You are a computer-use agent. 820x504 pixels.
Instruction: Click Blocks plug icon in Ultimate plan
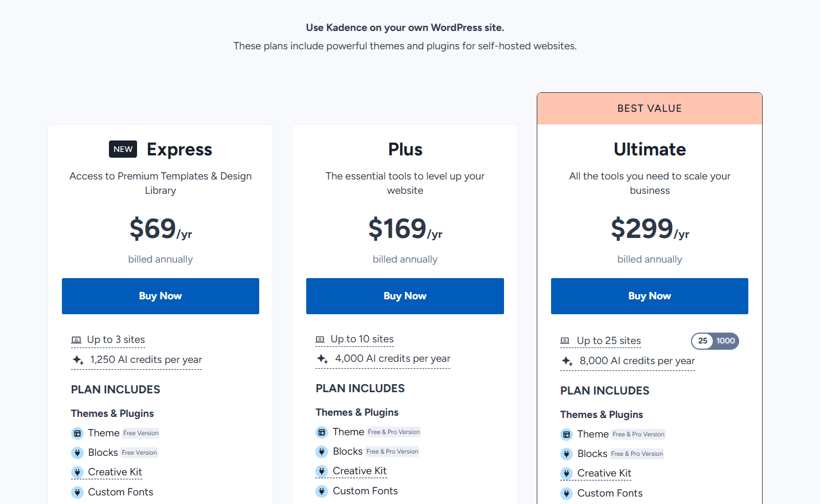pos(567,454)
